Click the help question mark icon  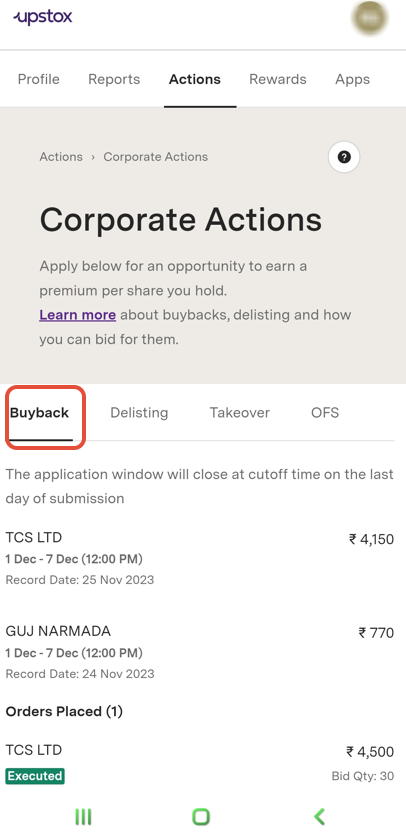click(x=344, y=157)
